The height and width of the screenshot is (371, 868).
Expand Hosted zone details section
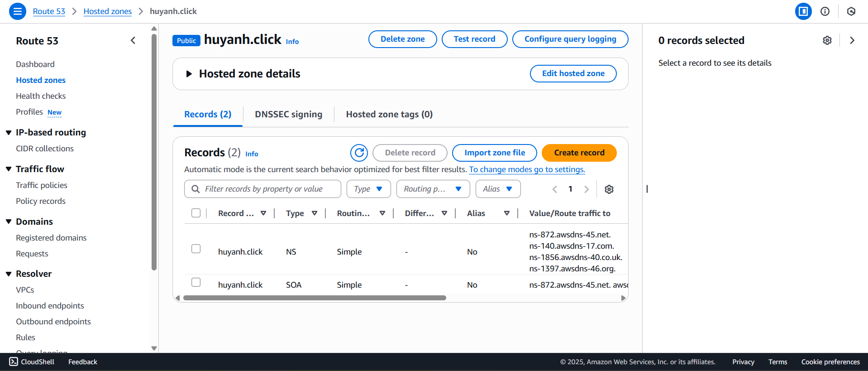[x=189, y=74]
